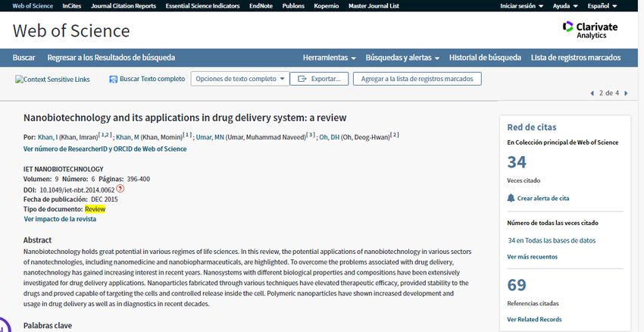Open Journal Citation Reports tab

[x=123, y=6]
